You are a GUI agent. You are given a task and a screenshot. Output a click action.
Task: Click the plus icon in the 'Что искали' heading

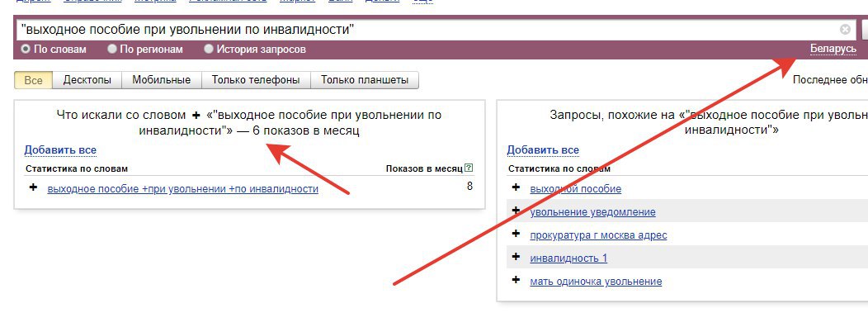coord(196,116)
